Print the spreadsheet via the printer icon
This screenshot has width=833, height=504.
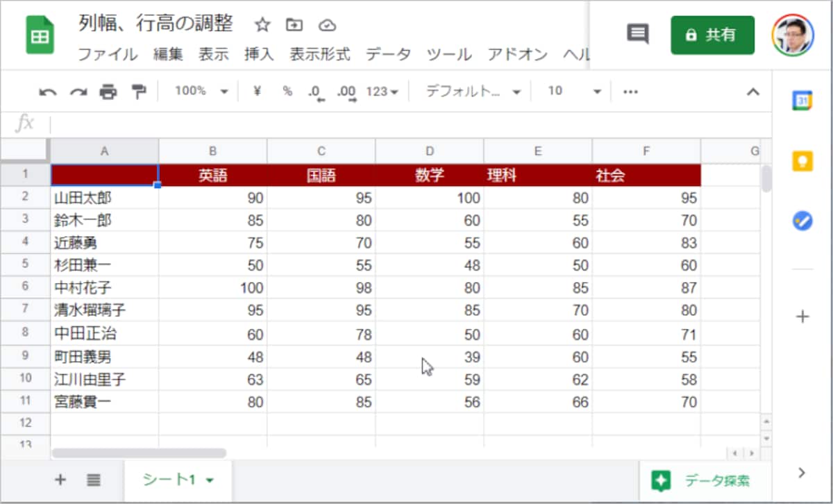point(108,92)
